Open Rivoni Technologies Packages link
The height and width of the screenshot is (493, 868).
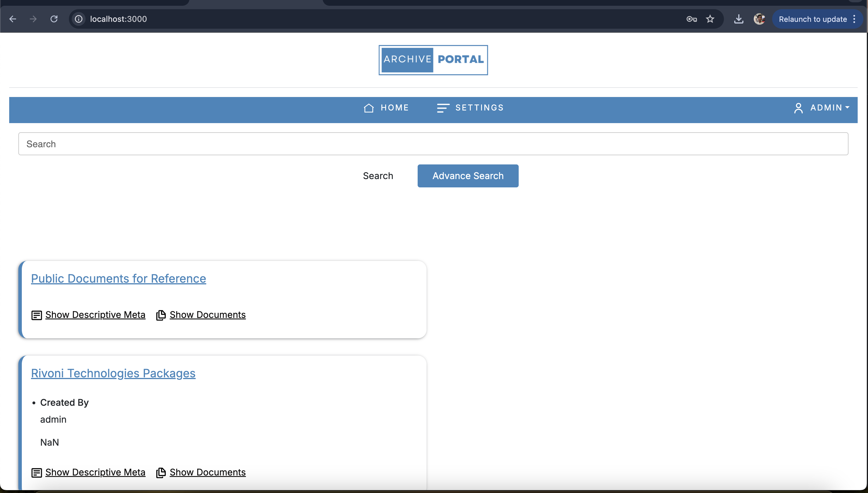tap(113, 373)
